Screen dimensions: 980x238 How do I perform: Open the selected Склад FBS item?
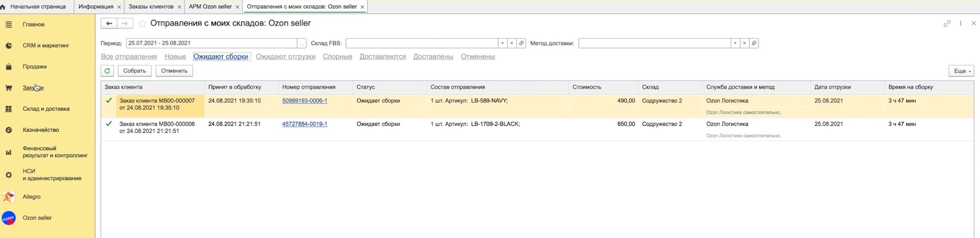pos(521,43)
